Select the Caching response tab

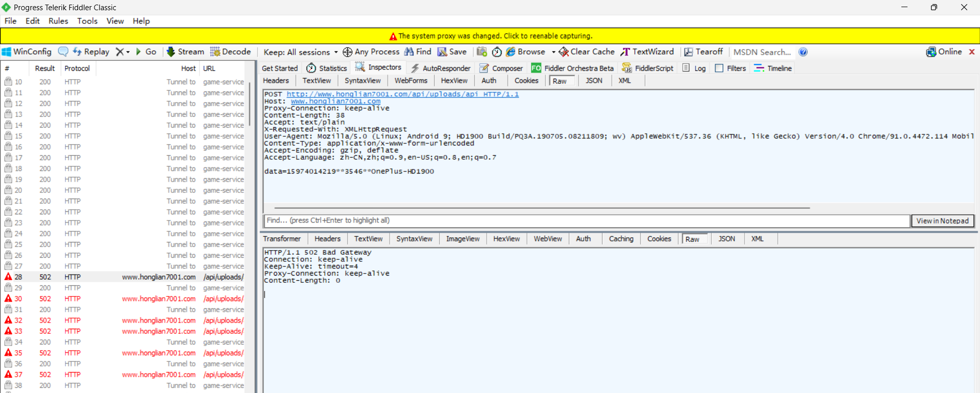coord(621,239)
